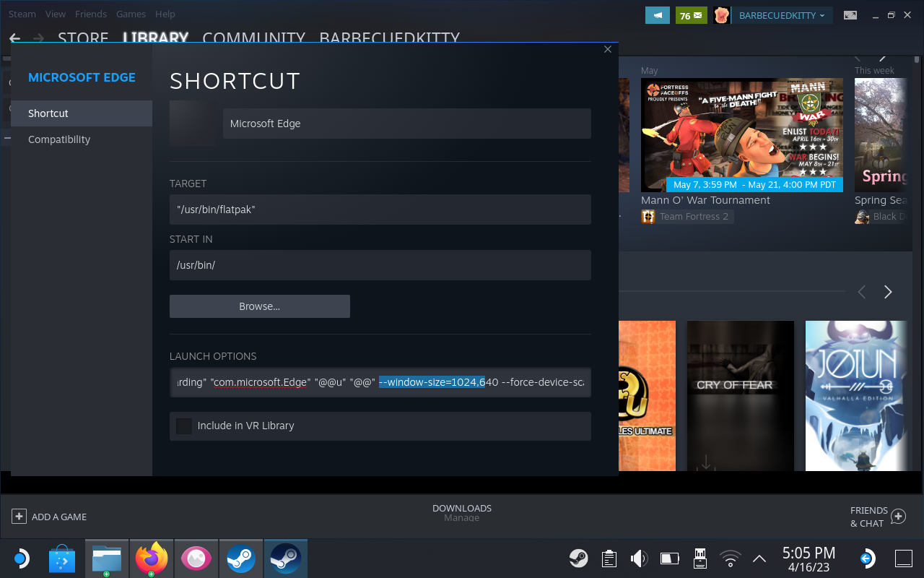Open Steam announcements megaphone icon
This screenshot has height=578, width=924.
tap(657, 15)
